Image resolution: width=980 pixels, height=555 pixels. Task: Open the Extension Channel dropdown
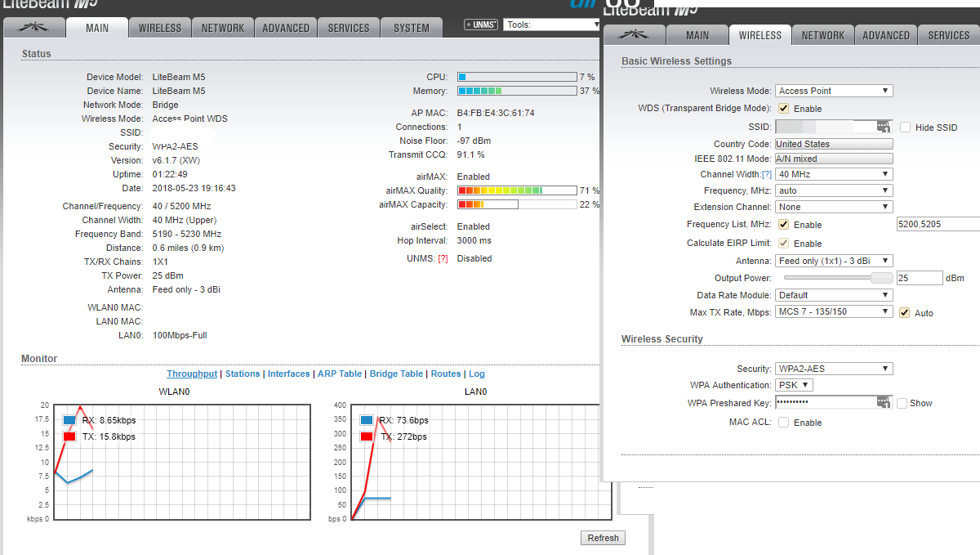tap(834, 207)
